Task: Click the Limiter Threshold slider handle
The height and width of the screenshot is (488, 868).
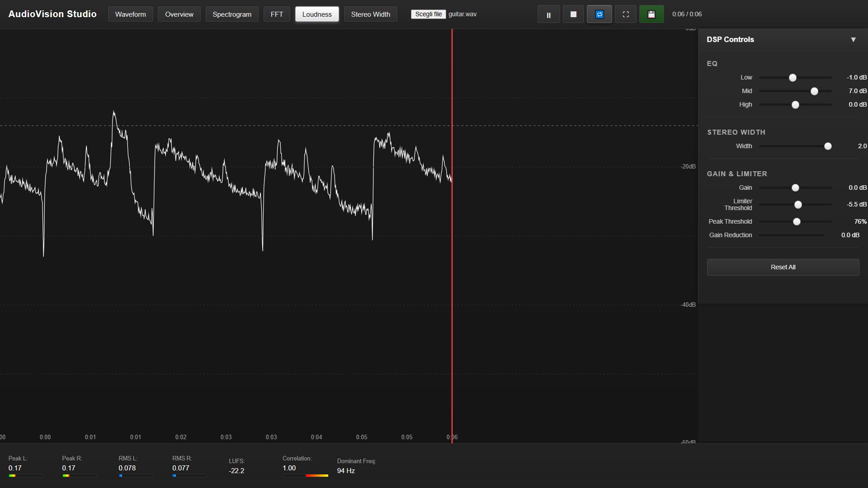Action: 798,205
